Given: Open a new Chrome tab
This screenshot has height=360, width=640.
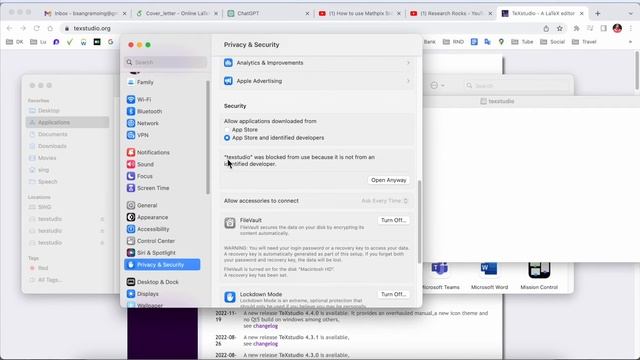Looking at the screenshot, I should (598, 13).
